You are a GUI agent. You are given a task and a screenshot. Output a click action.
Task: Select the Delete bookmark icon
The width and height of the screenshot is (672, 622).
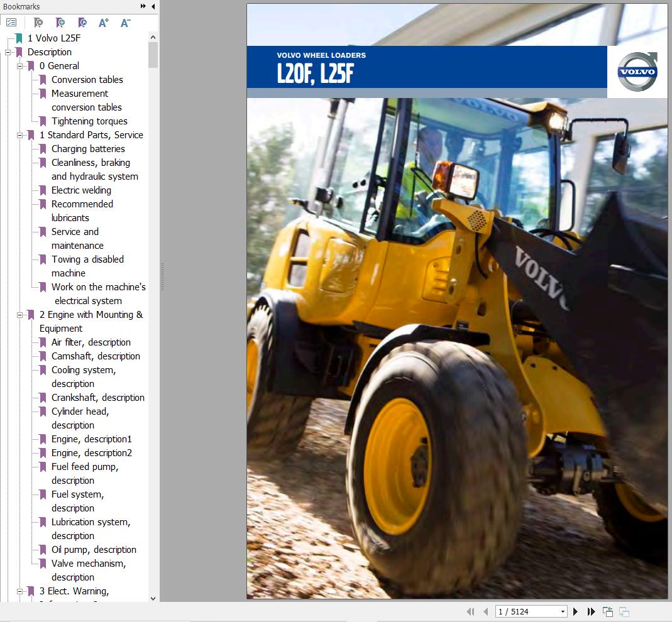36,22
